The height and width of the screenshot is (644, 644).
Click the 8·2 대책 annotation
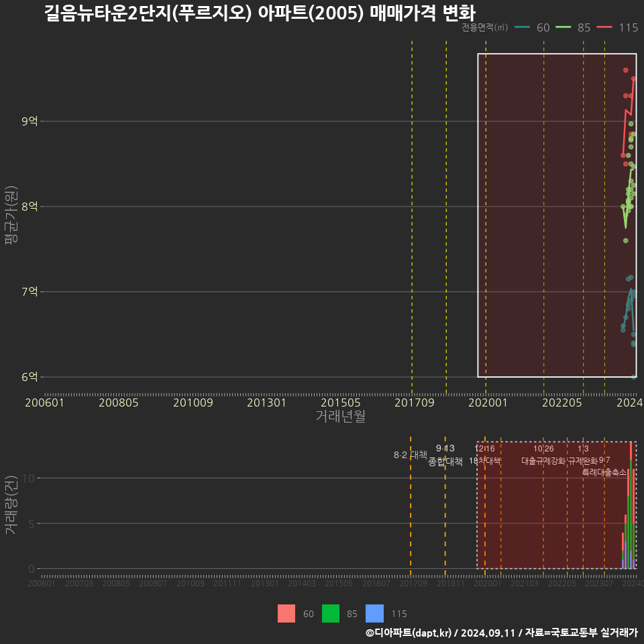[x=411, y=455]
